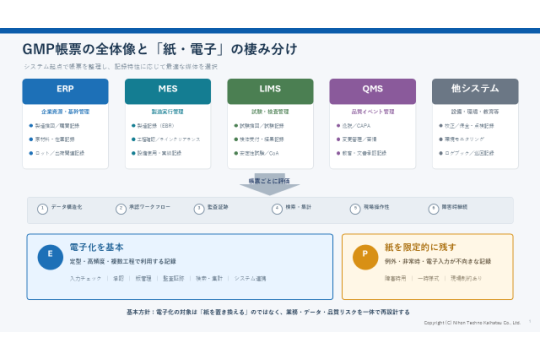Click the text 現場操作性
This screenshot has width=540, height=360.
(x=376, y=207)
